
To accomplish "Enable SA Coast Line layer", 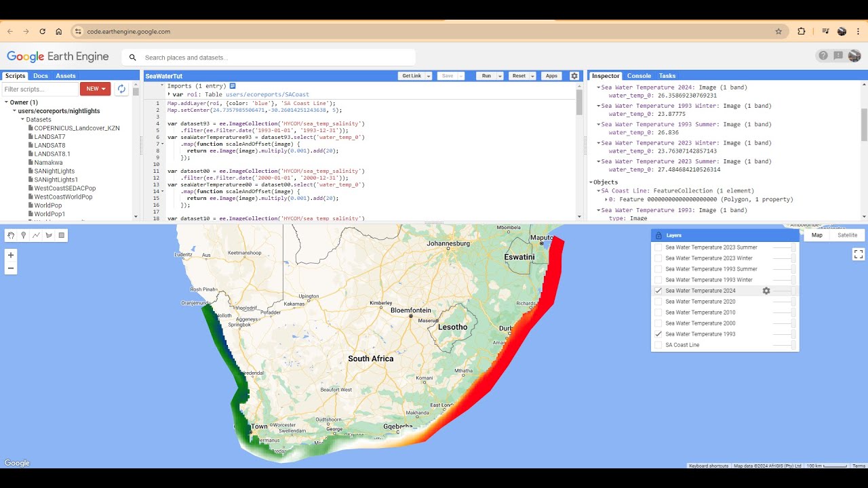I will [658, 345].
